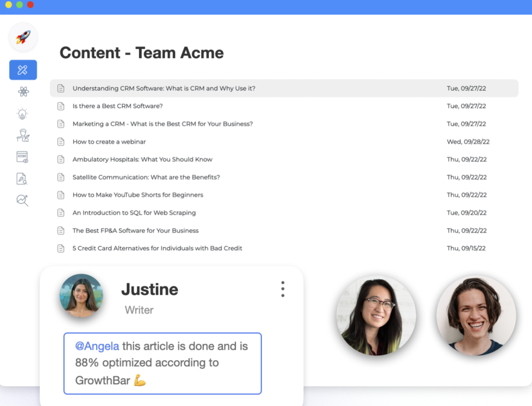Click the avatar of woman with glasses
Image resolution: width=532 pixels, height=406 pixels.
click(x=376, y=315)
